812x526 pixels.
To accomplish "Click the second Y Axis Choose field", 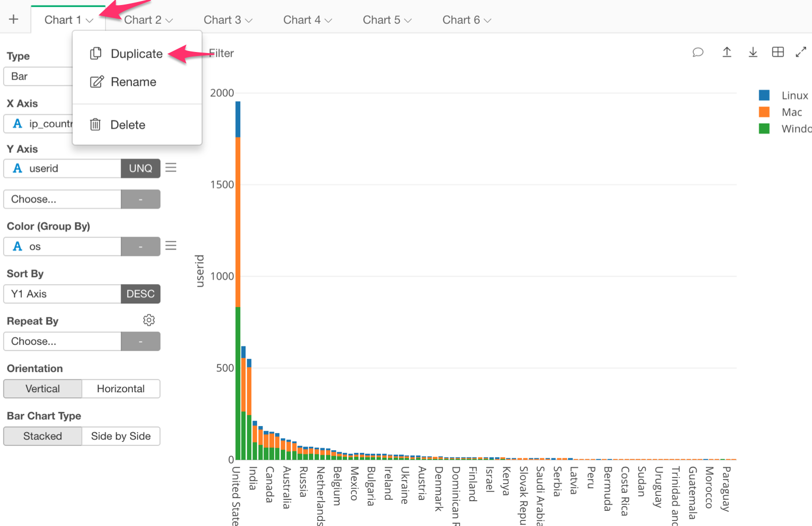I will pos(62,199).
